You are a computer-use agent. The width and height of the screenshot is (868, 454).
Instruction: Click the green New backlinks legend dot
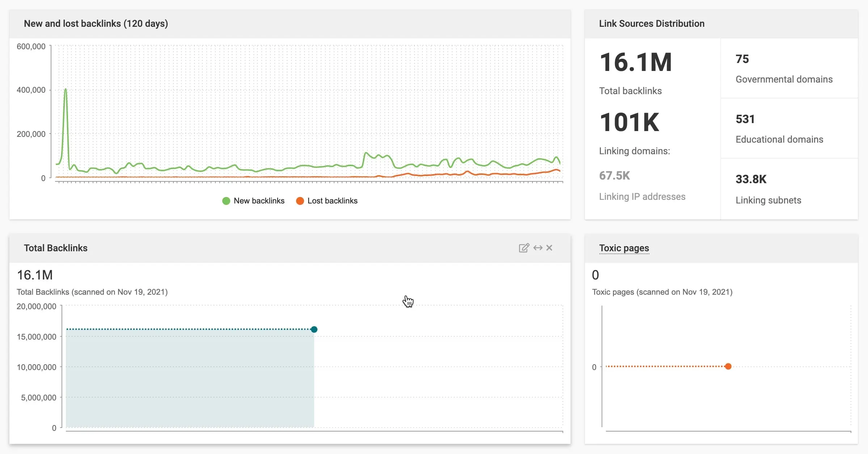(x=226, y=201)
